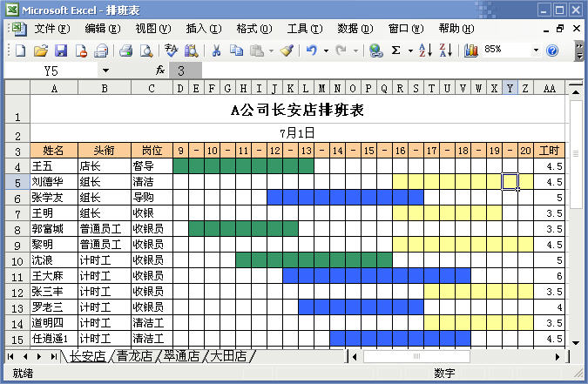588x384 pixels.
Task: Open the Chart Wizard icon
Action: pyautogui.click(x=470, y=51)
